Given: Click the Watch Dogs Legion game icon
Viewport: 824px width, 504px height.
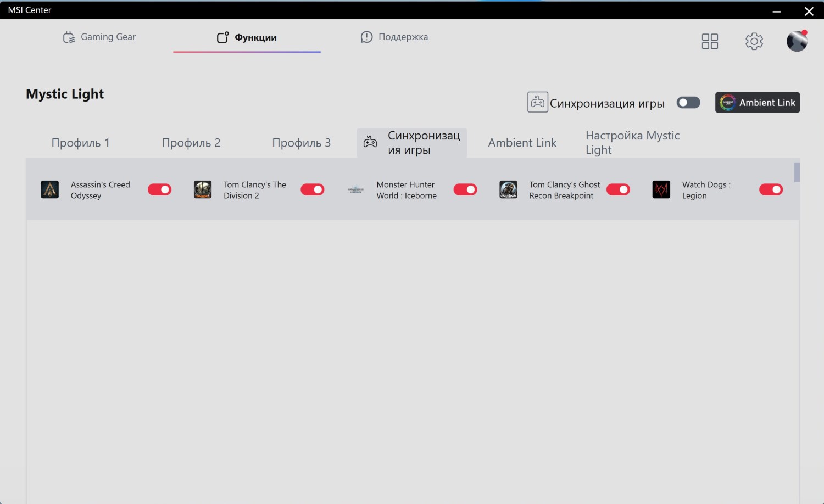Looking at the screenshot, I should [661, 189].
